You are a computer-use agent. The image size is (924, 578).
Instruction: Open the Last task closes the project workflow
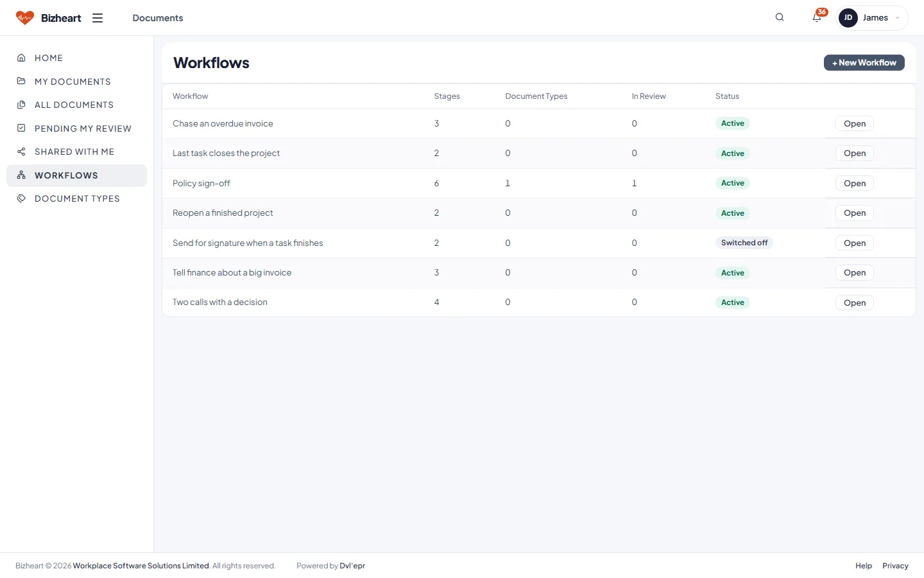pyautogui.click(x=854, y=153)
